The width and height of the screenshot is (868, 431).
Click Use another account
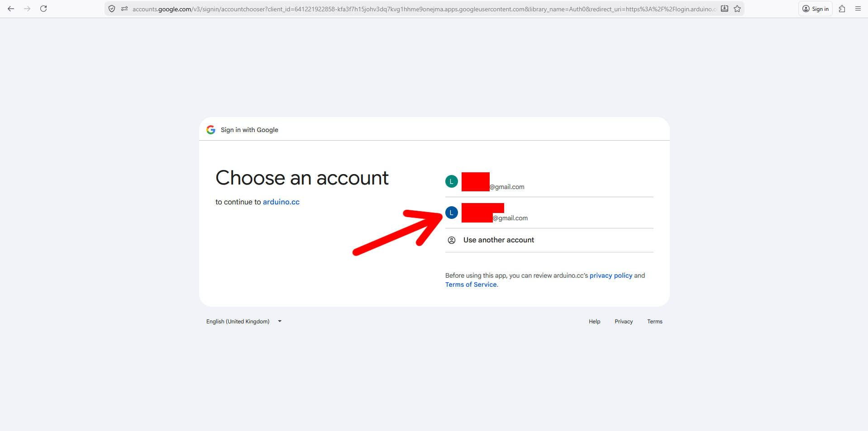(x=498, y=240)
